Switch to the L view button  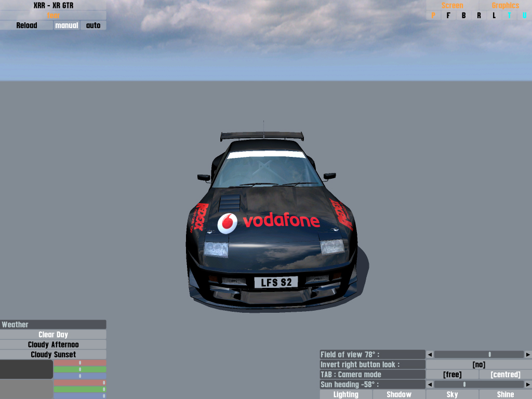tap(494, 15)
